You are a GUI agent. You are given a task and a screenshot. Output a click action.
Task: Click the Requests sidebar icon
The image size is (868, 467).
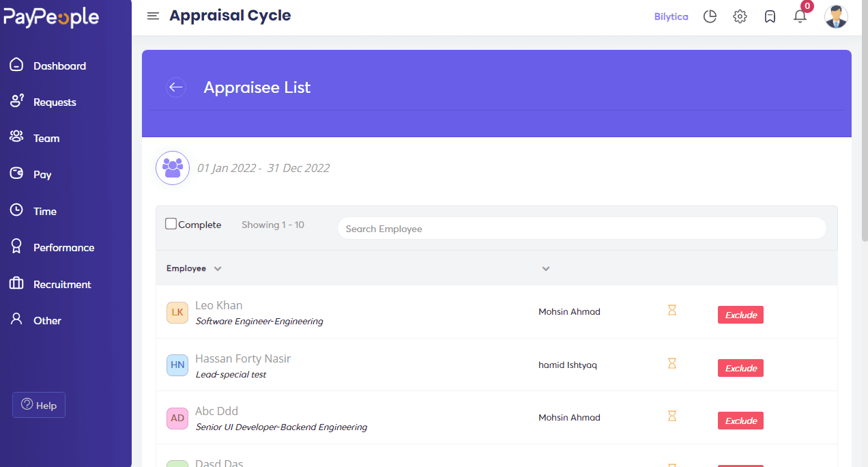tap(16, 102)
